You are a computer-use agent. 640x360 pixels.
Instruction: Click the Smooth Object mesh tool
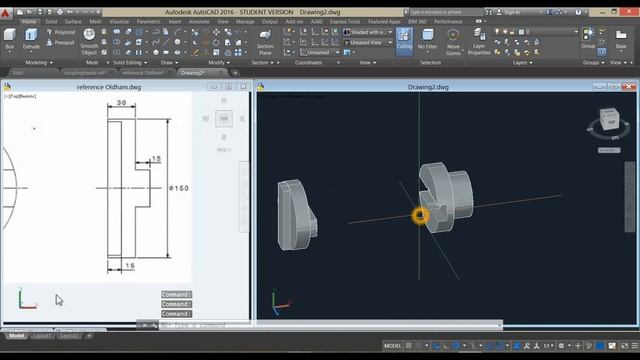89,41
